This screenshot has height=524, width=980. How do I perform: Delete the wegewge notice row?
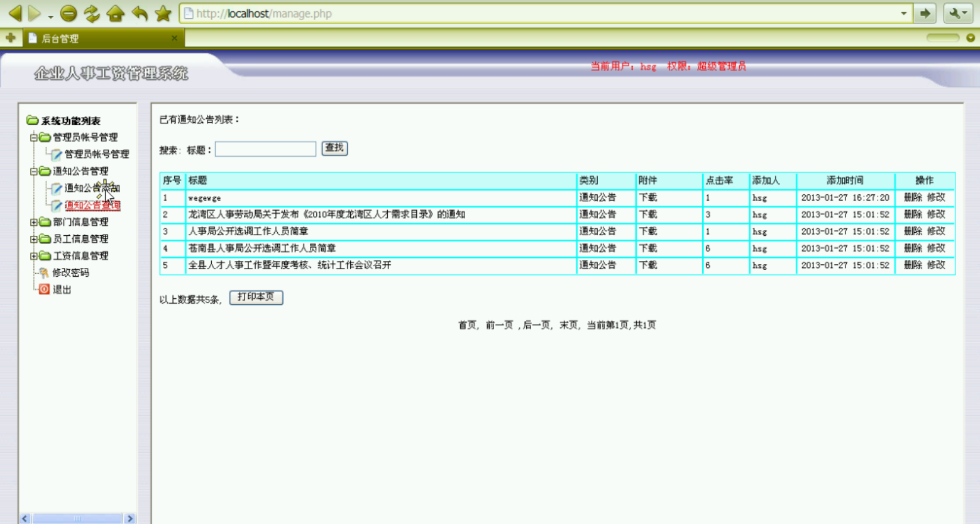tap(913, 198)
